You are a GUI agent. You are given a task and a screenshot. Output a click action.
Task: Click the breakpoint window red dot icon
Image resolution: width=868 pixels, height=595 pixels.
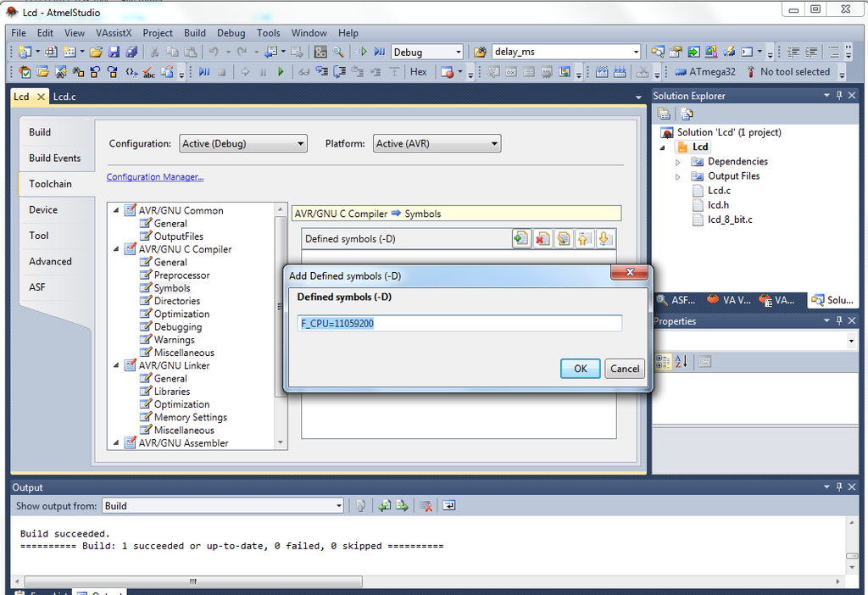448,72
